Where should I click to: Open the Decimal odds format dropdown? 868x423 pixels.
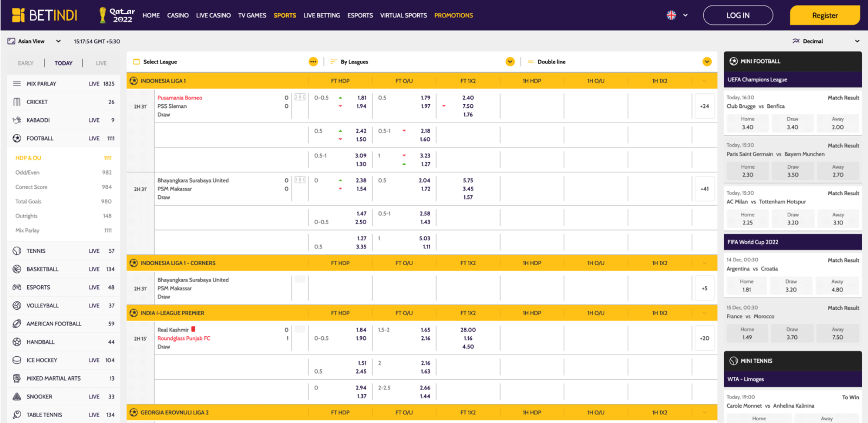pyautogui.click(x=857, y=41)
